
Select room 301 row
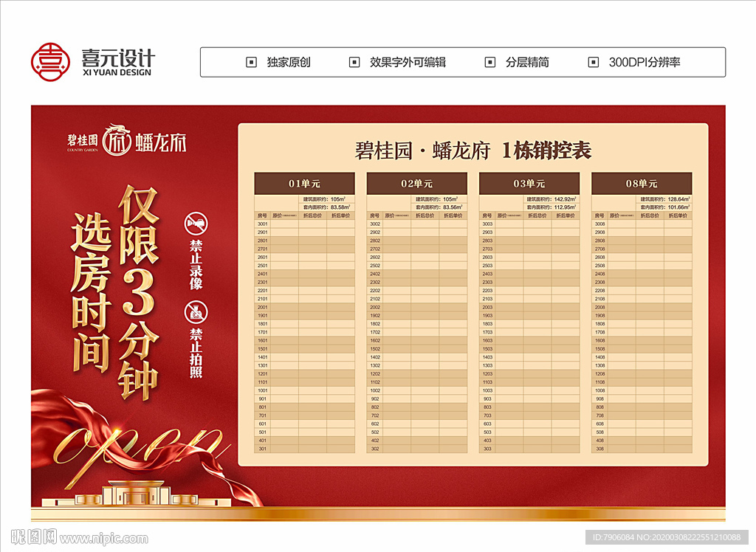pos(305,449)
